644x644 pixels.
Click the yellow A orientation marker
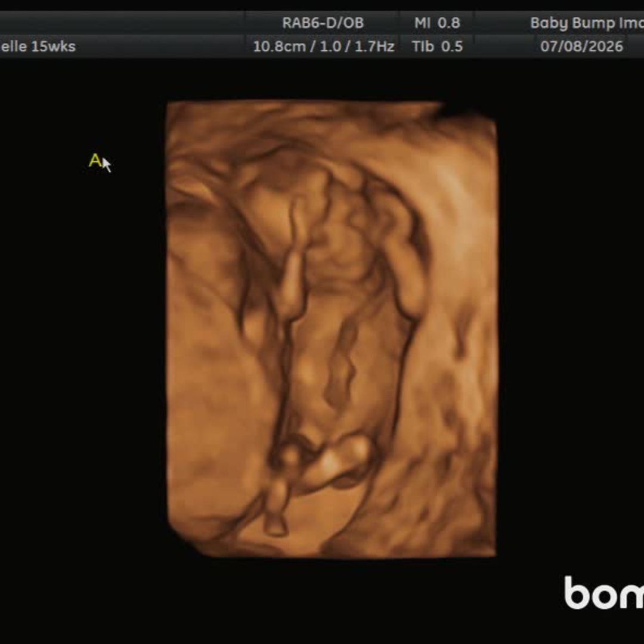point(95,160)
